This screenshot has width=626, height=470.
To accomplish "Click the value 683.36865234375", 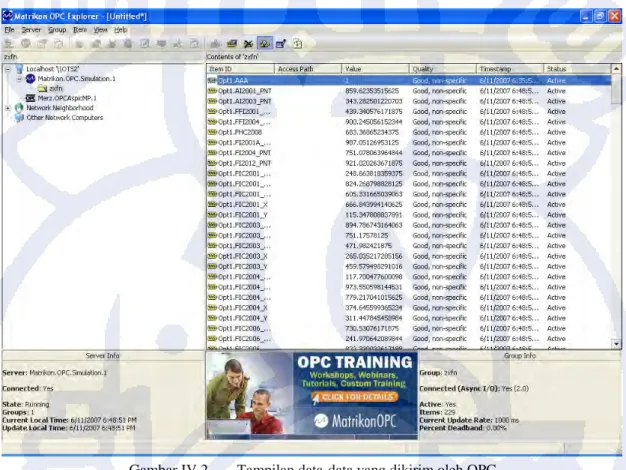I will point(372,132).
